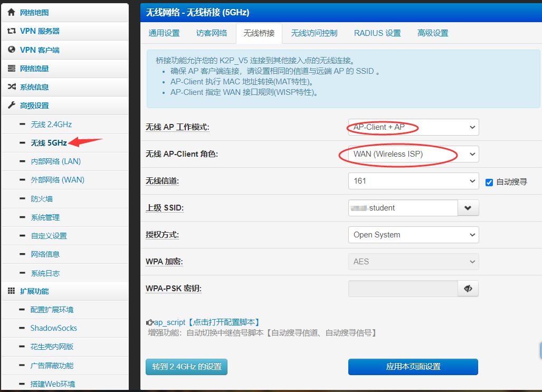Switch to the 访客网络 tab

[212, 33]
